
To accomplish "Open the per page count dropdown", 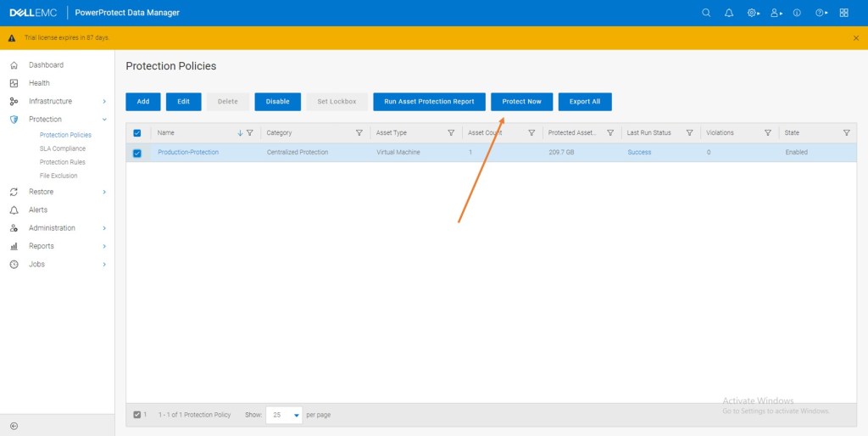I will click(x=285, y=415).
